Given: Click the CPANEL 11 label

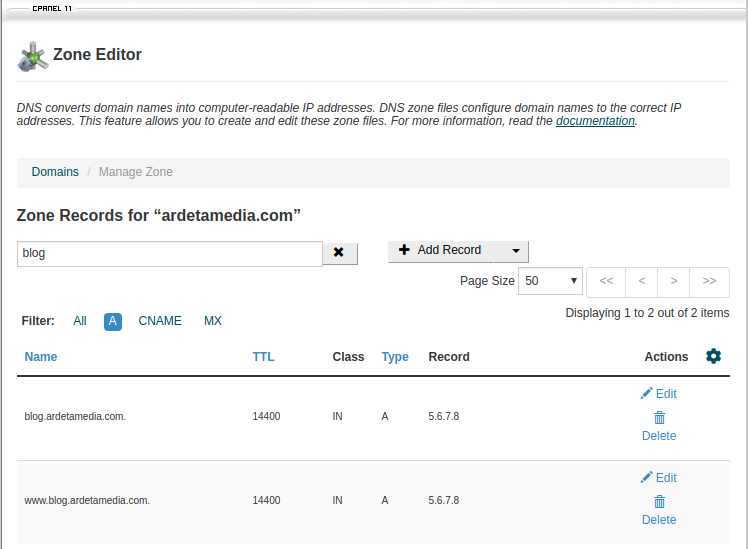Looking at the screenshot, I should [52, 9].
